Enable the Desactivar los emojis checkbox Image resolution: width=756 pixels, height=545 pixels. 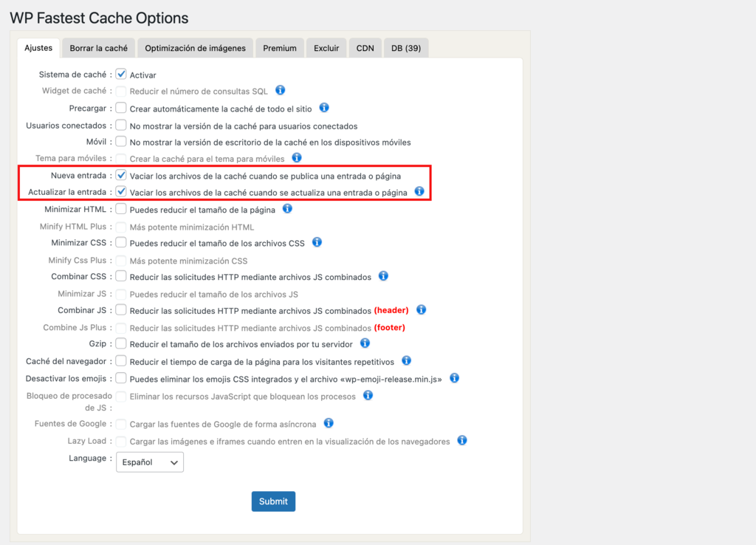tap(121, 378)
